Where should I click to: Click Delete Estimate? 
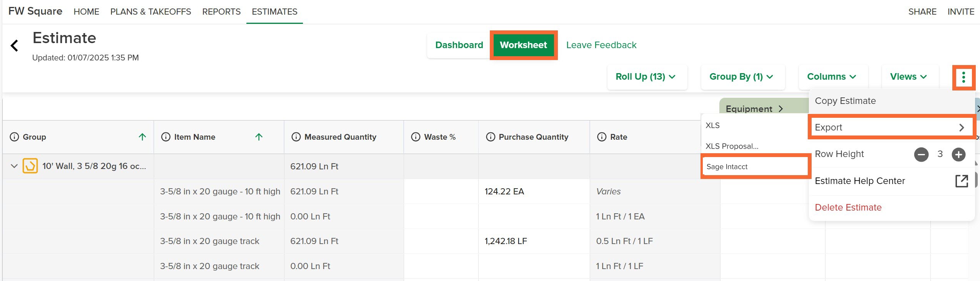click(848, 207)
